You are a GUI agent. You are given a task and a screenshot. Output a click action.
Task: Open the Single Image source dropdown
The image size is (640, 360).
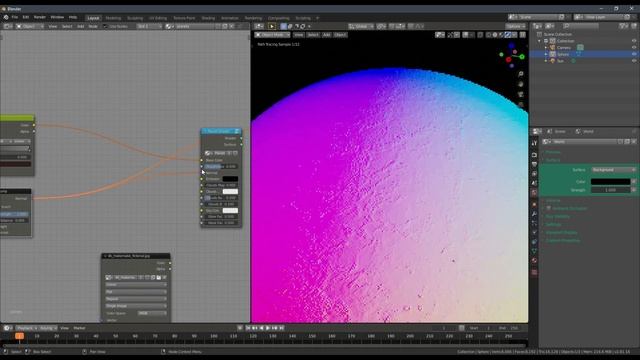click(x=136, y=306)
